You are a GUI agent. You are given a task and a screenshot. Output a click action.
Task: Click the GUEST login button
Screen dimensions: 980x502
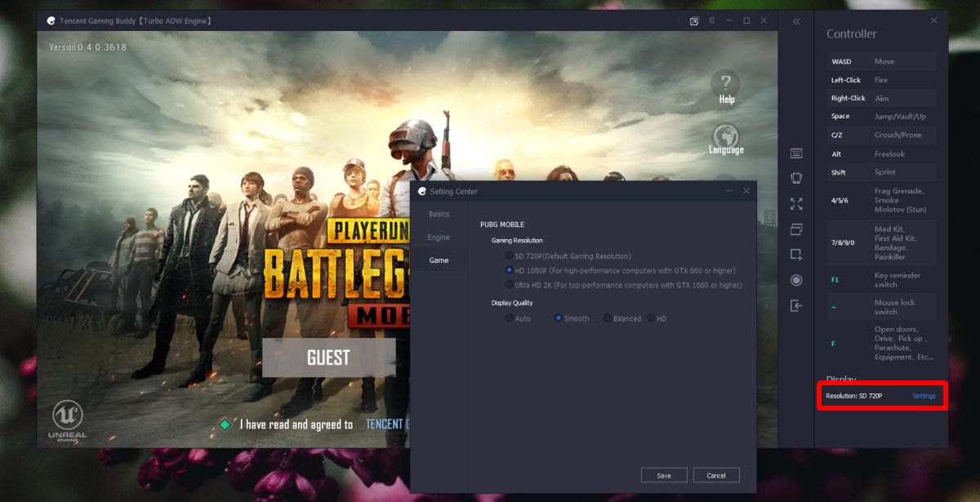pos(328,358)
